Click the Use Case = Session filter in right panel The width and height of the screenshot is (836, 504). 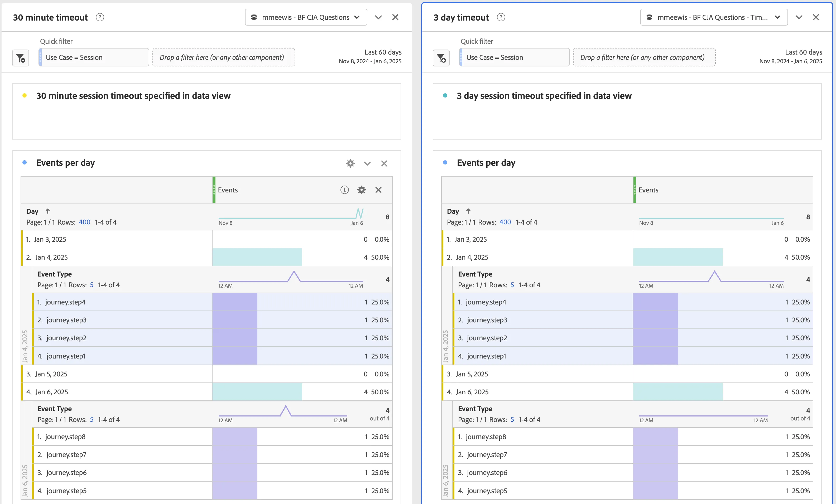(x=514, y=57)
